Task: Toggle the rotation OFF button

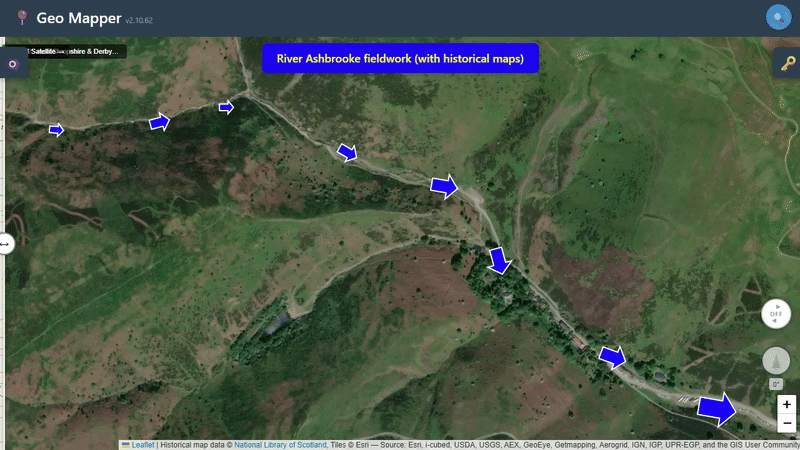Action: click(776, 314)
